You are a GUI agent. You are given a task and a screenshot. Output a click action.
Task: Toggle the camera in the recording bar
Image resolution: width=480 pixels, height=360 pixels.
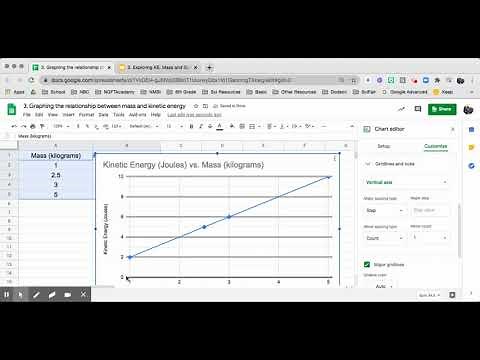click(68, 295)
